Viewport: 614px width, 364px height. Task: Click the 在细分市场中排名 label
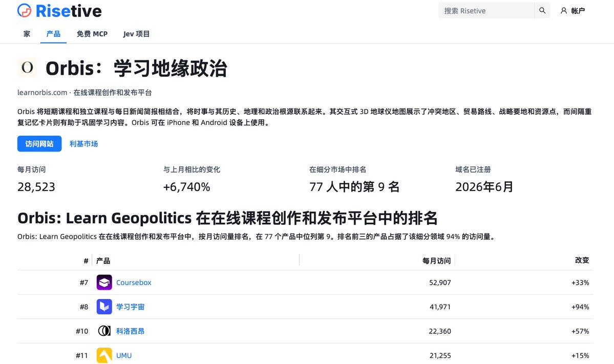(x=337, y=169)
